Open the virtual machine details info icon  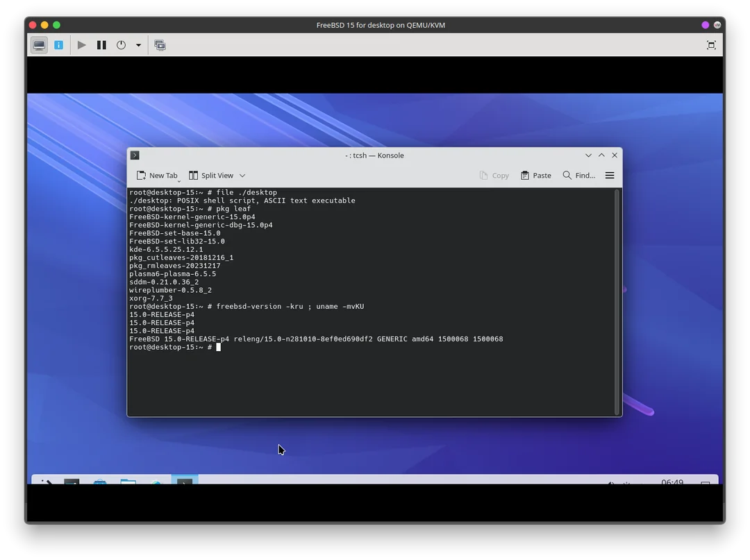(59, 45)
